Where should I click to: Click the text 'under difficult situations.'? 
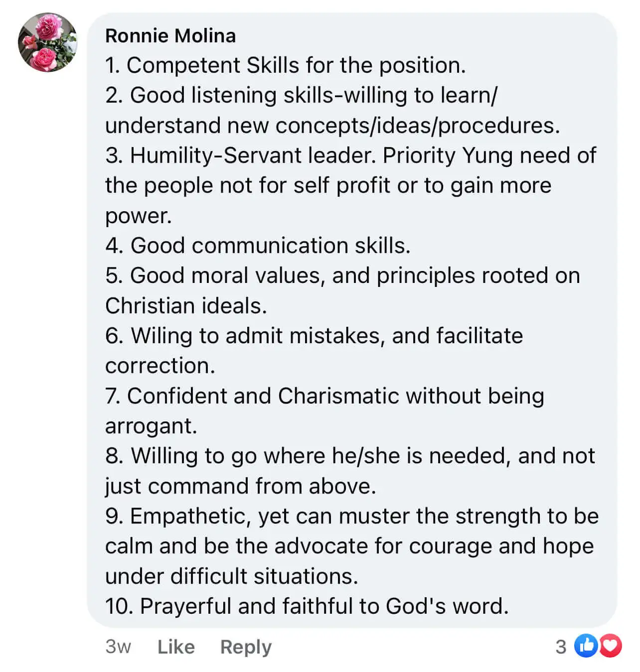232,576
